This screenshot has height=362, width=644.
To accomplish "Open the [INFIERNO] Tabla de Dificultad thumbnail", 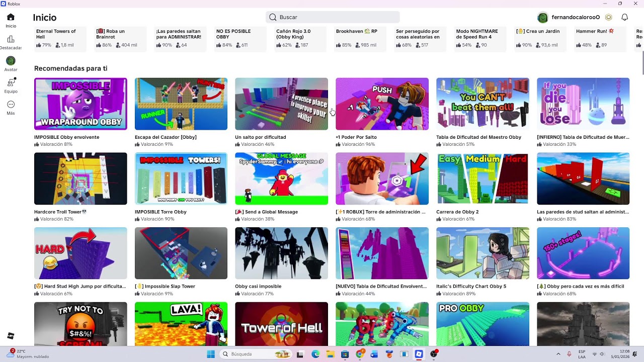I will 583,104.
